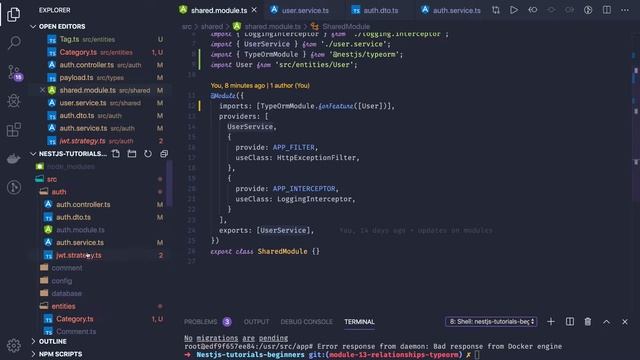Click APP_INTERCEPTOR in the code
Screen dimensions: 640x360
pos(304,189)
